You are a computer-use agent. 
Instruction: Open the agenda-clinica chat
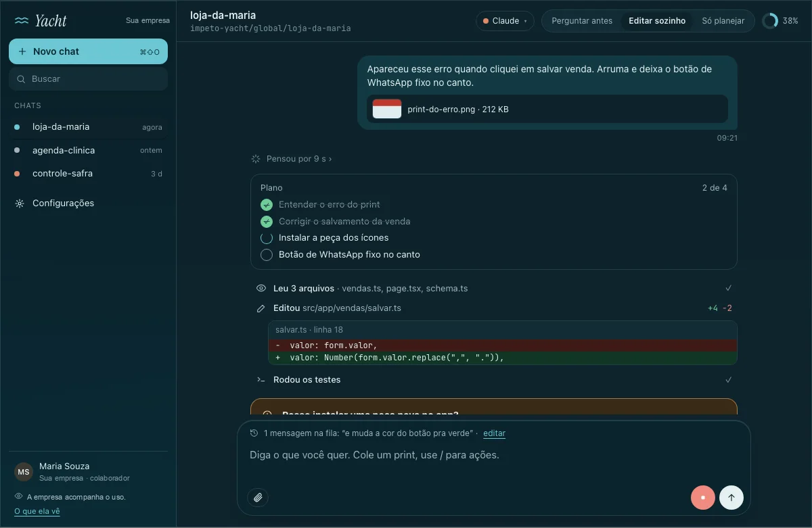point(88,150)
